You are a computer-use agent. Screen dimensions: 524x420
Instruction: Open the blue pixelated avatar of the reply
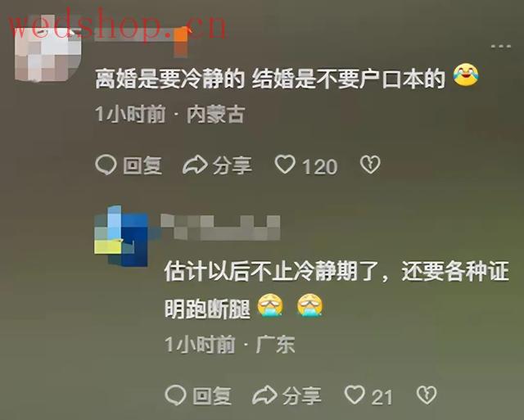[121, 237]
